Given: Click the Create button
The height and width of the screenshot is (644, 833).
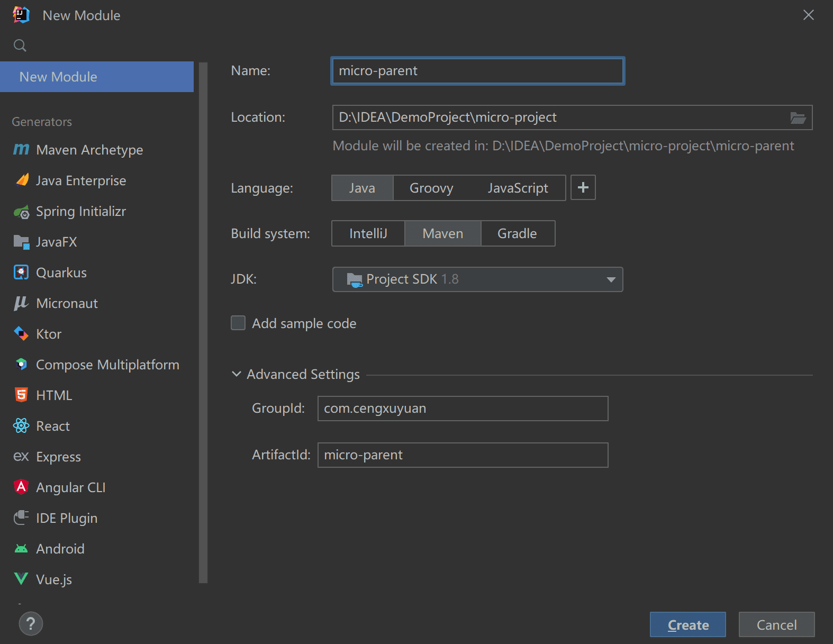Looking at the screenshot, I should tap(688, 625).
